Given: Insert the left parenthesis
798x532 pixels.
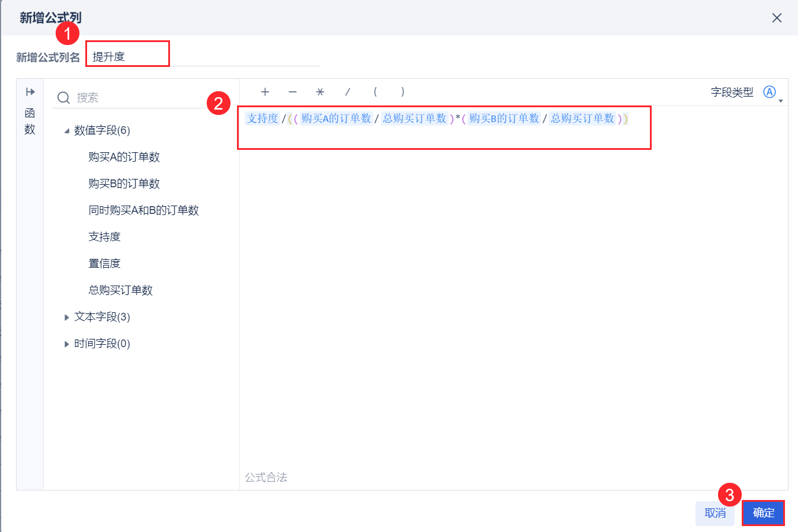Looking at the screenshot, I should (x=375, y=92).
